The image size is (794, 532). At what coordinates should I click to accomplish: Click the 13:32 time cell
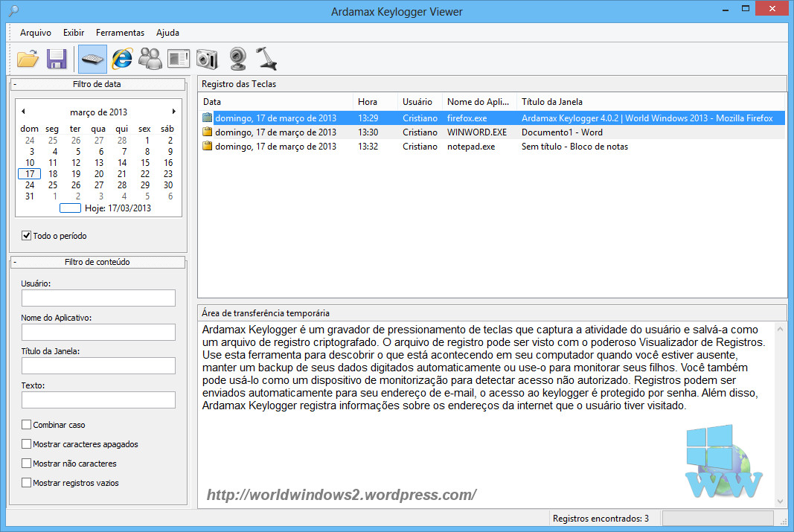point(368,147)
